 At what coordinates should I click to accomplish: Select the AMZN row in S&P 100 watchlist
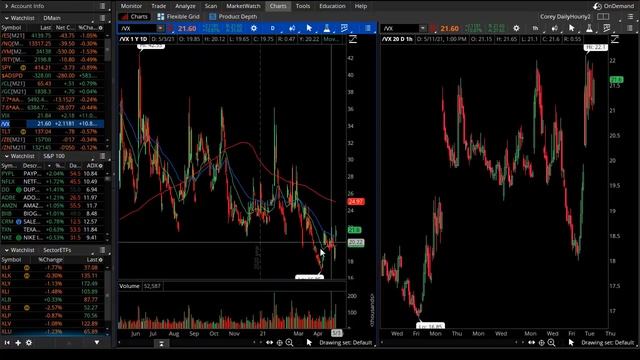point(52,206)
